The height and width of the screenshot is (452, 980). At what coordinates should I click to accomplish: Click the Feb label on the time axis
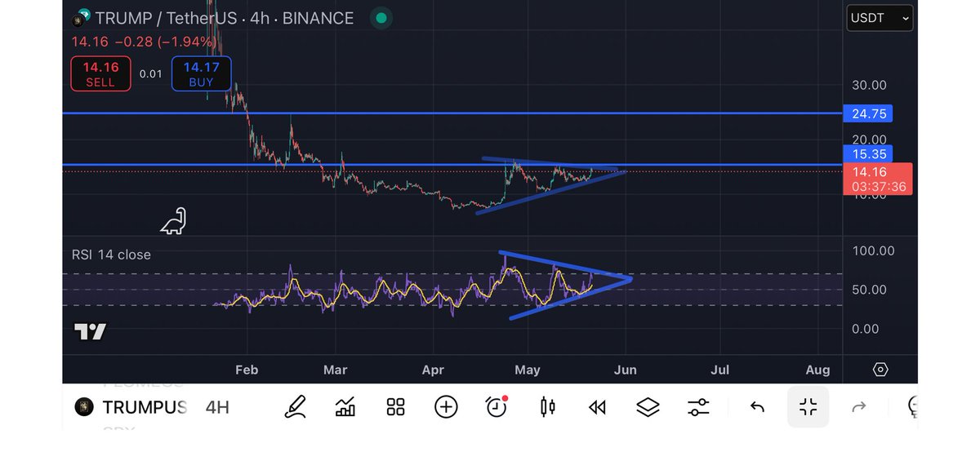pos(246,370)
